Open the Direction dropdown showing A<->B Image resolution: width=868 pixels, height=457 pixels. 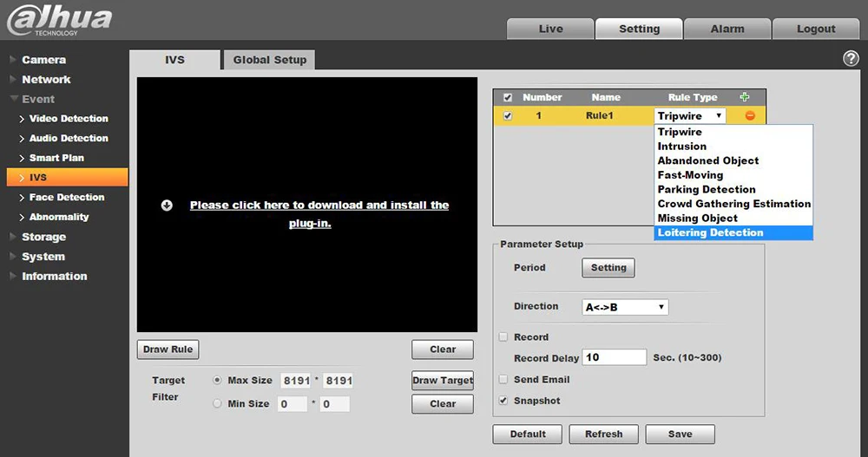625,307
